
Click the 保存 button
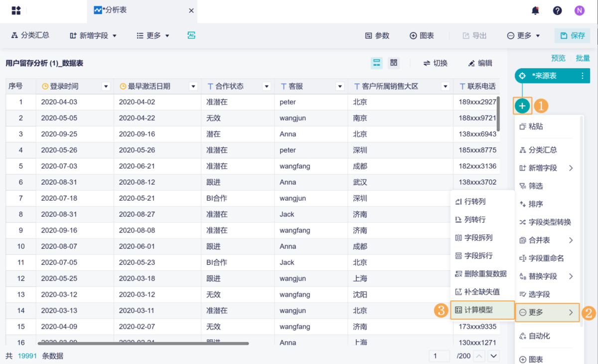[x=572, y=35]
